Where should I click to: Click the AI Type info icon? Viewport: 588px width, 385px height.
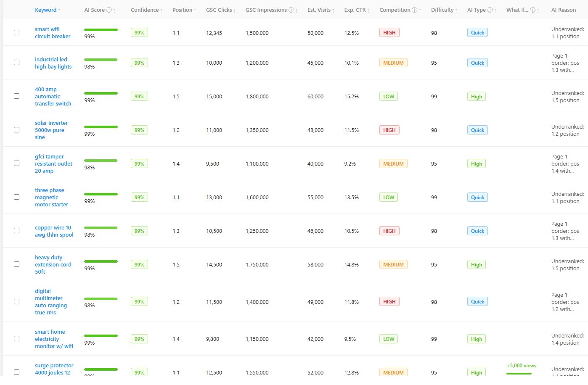point(490,10)
